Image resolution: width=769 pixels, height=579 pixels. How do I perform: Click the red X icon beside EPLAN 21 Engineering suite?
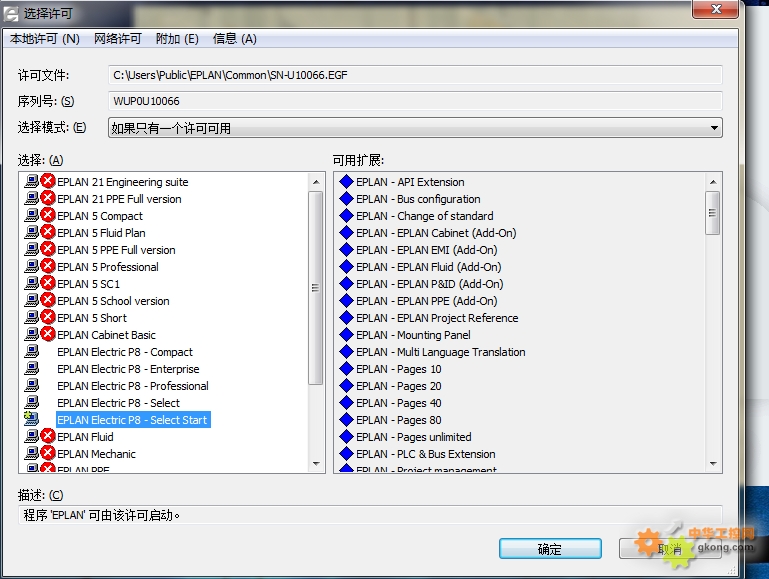pos(48,181)
